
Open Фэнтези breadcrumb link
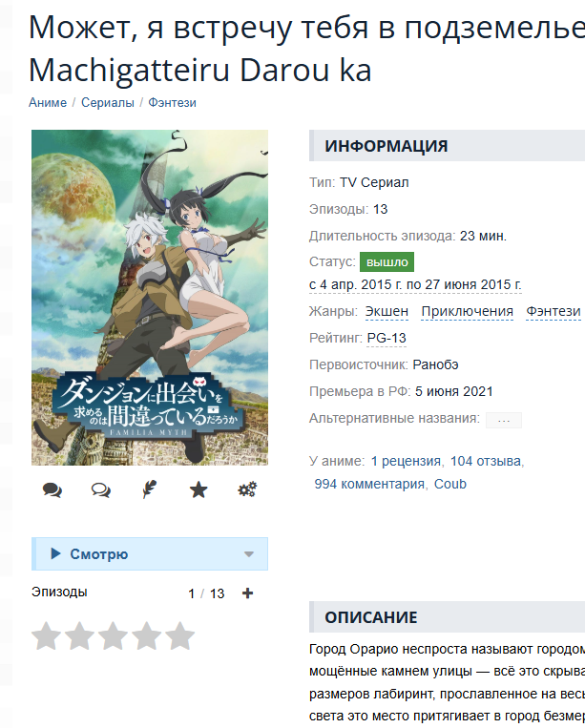pyautogui.click(x=172, y=103)
